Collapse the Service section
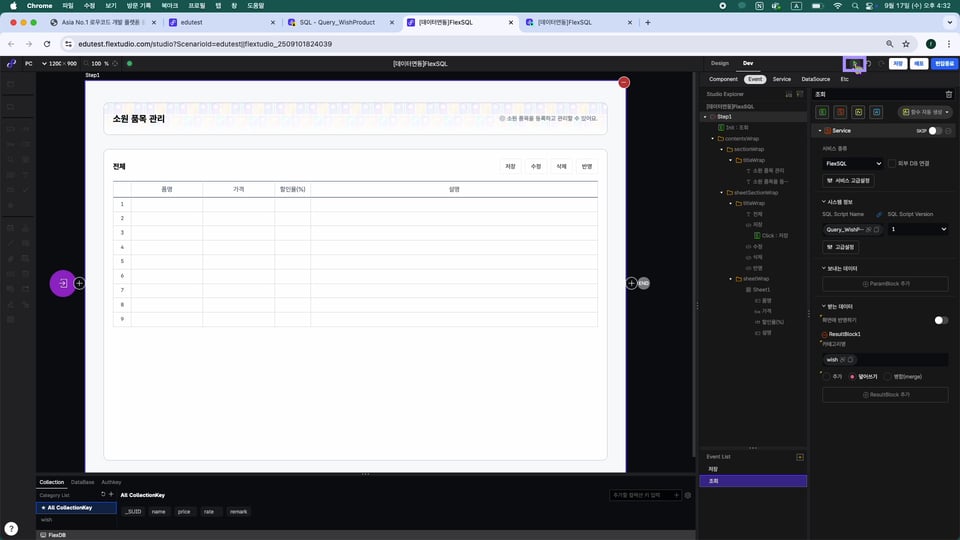The image size is (960, 540). [820, 131]
